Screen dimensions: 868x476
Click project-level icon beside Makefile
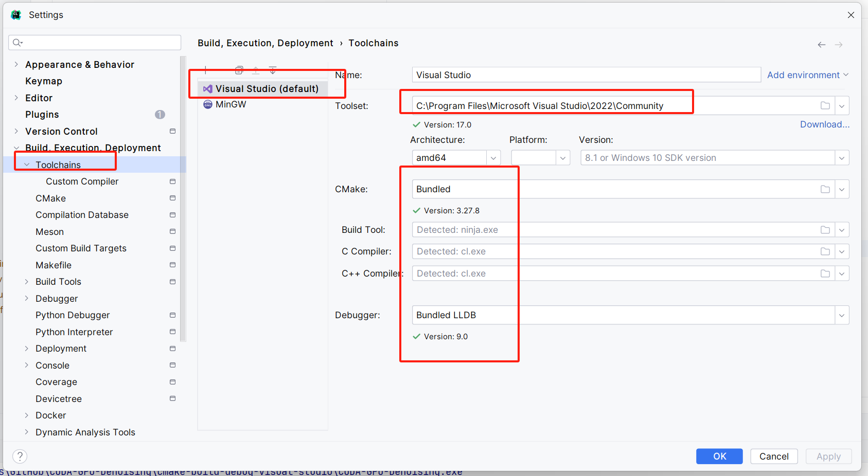point(173,265)
